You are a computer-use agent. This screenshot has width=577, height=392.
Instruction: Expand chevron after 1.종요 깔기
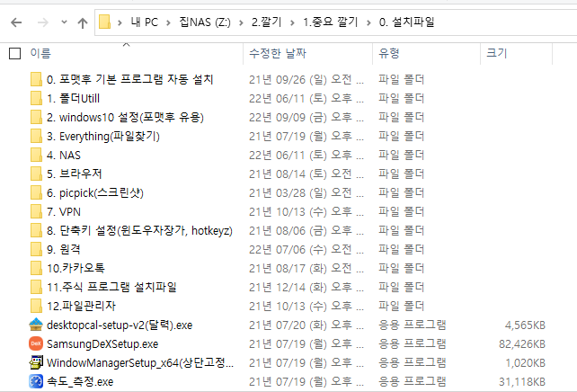pyautogui.click(x=368, y=22)
